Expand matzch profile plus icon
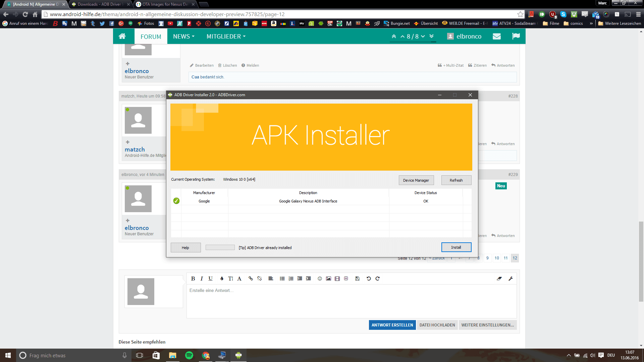 tap(127, 142)
